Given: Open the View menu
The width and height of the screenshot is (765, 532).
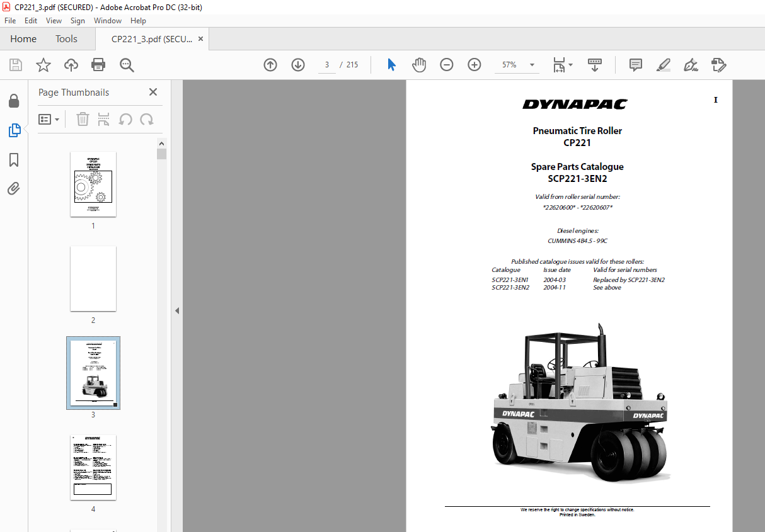Looking at the screenshot, I should pos(54,21).
